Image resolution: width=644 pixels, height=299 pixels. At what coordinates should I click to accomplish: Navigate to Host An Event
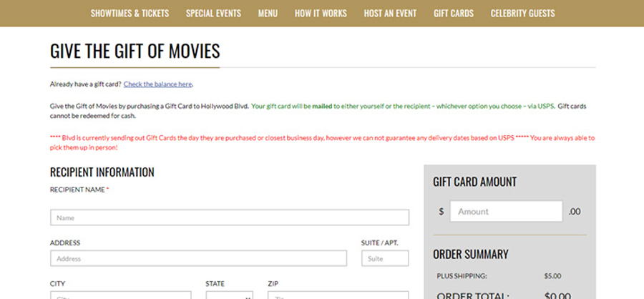tap(390, 13)
